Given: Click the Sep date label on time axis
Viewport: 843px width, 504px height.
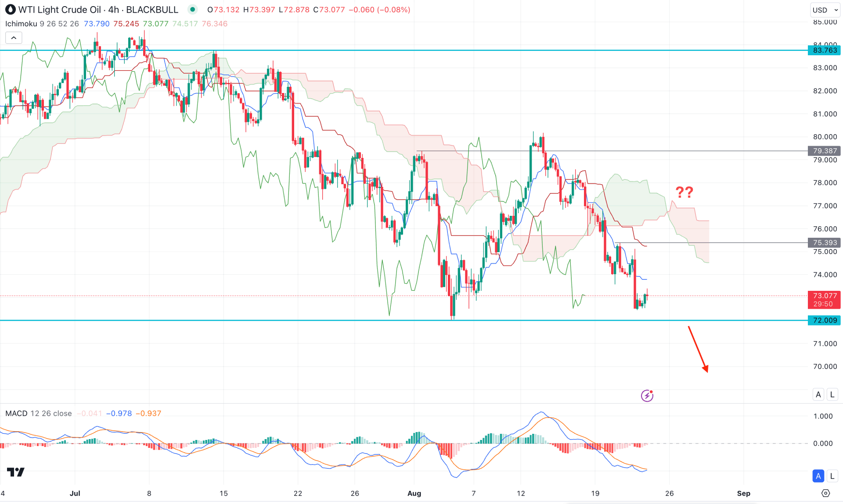Looking at the screenshot, I should tap(743, 493).
